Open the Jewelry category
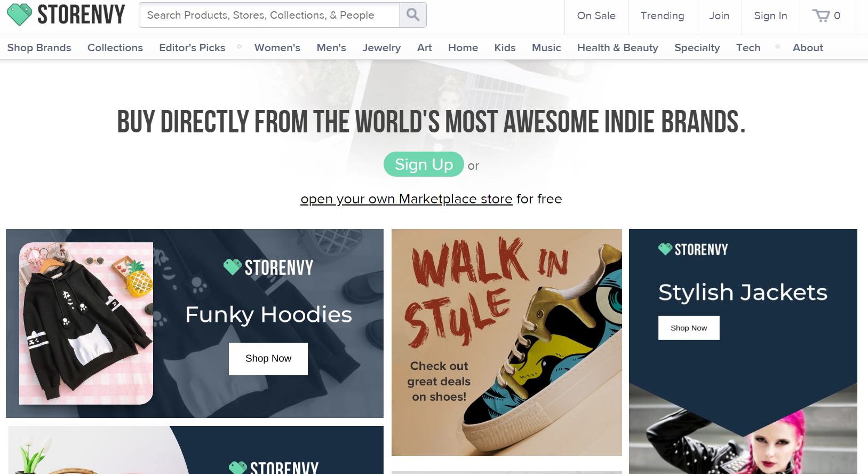Viewport: 868px width, 474px height. [381, 48]
